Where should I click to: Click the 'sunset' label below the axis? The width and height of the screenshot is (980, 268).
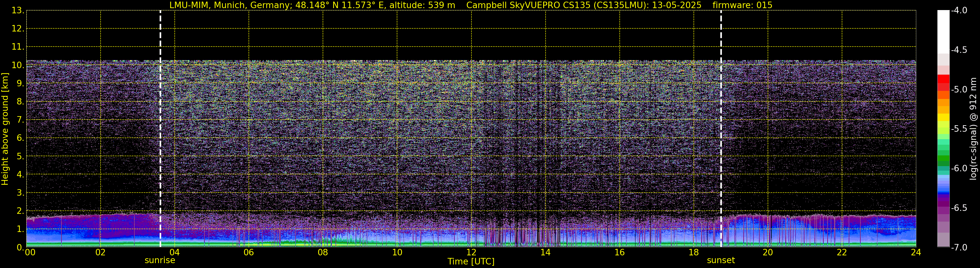click(x=721, y=261)
